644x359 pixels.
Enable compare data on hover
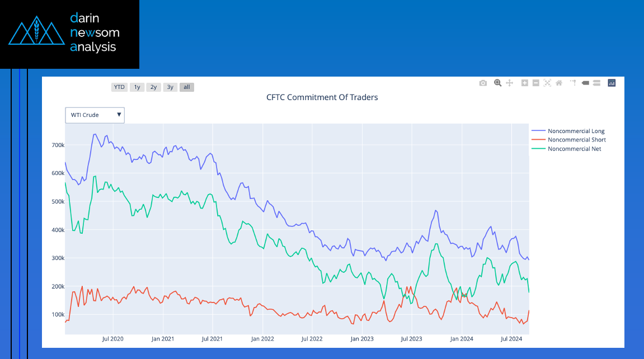coord(596,83)
